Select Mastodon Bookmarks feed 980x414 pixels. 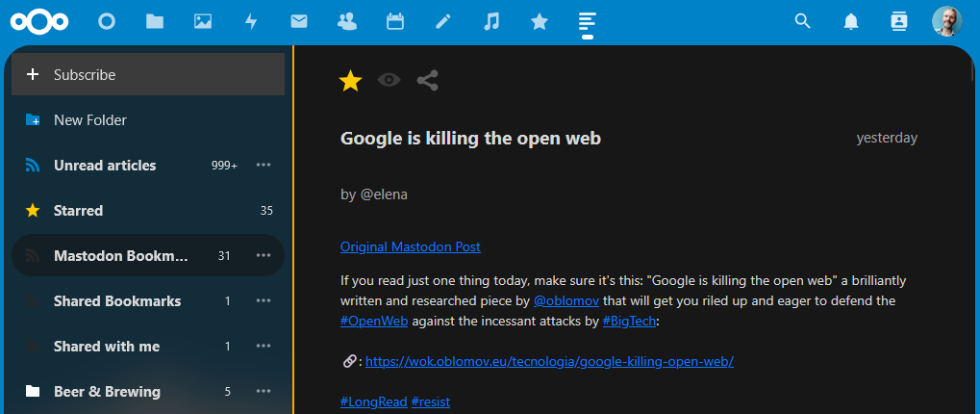[x=148, y=256]
